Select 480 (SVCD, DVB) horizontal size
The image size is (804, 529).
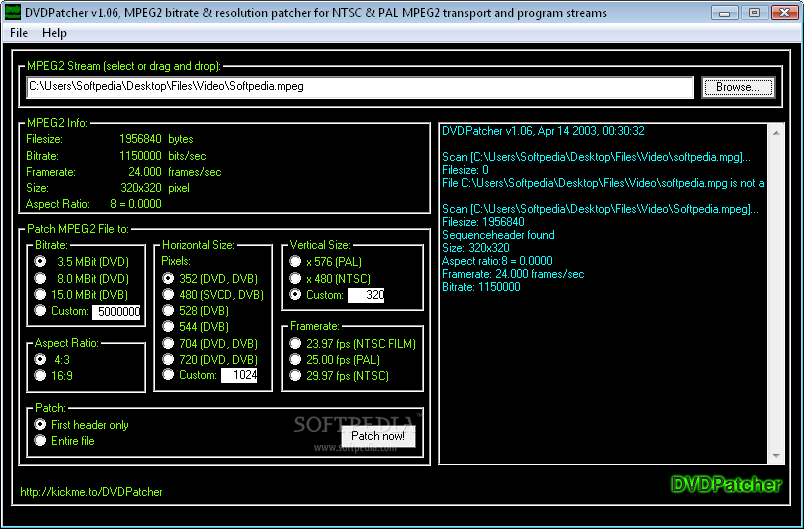click(x=213, y=295)
